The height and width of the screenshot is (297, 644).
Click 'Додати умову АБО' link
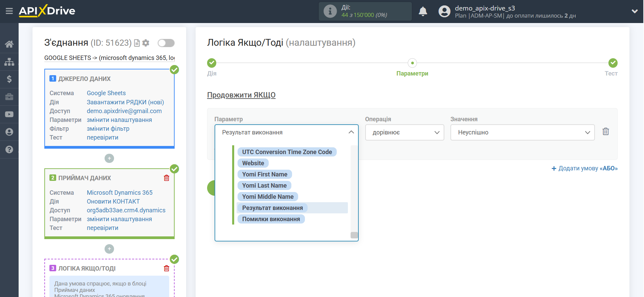(584, 168)
